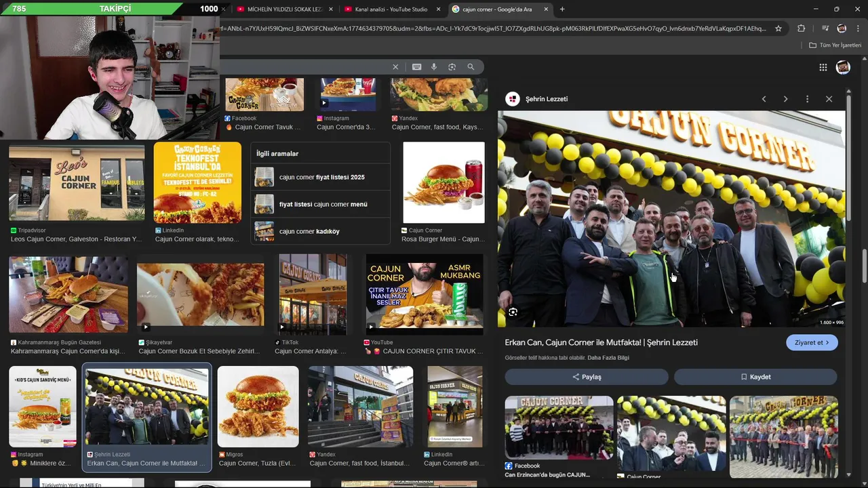Click Şehrin Lezzeti source name
Screen dimensions: 868x488
coord(547,99)
